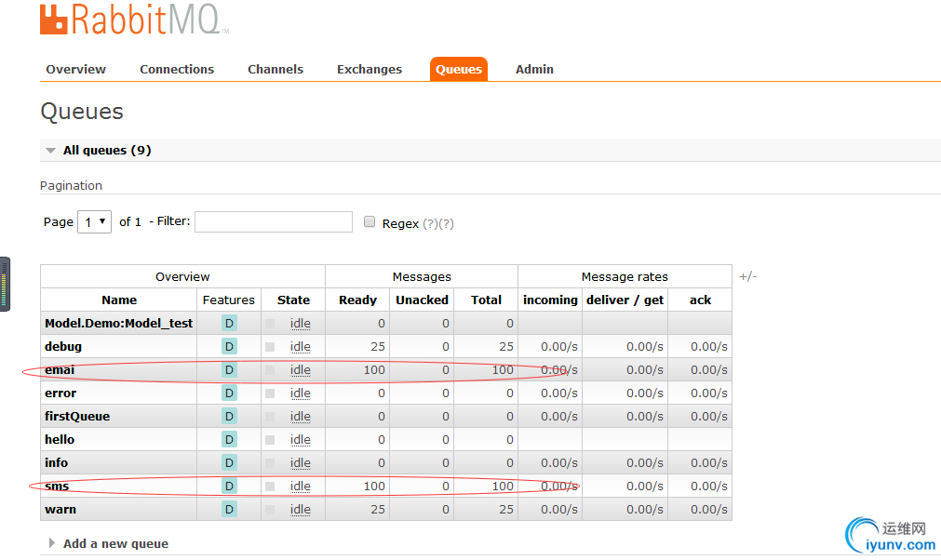Click the first (?) help icon beside Regex

point(430,223)
